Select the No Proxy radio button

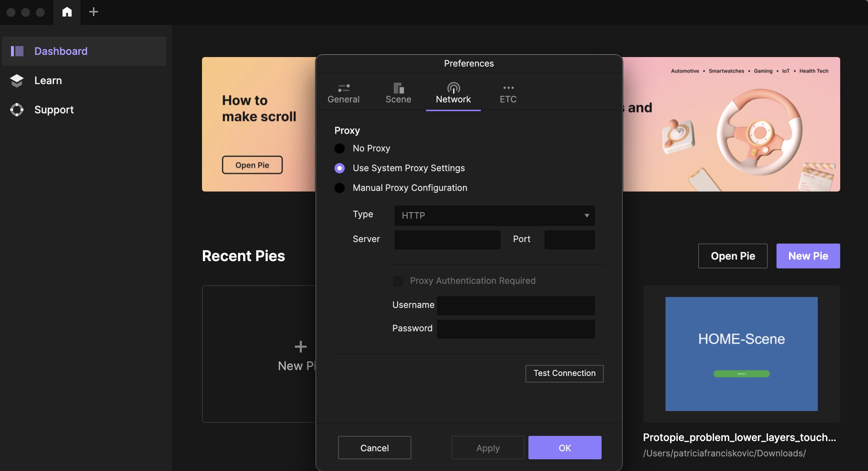click(x=340, y=148)
